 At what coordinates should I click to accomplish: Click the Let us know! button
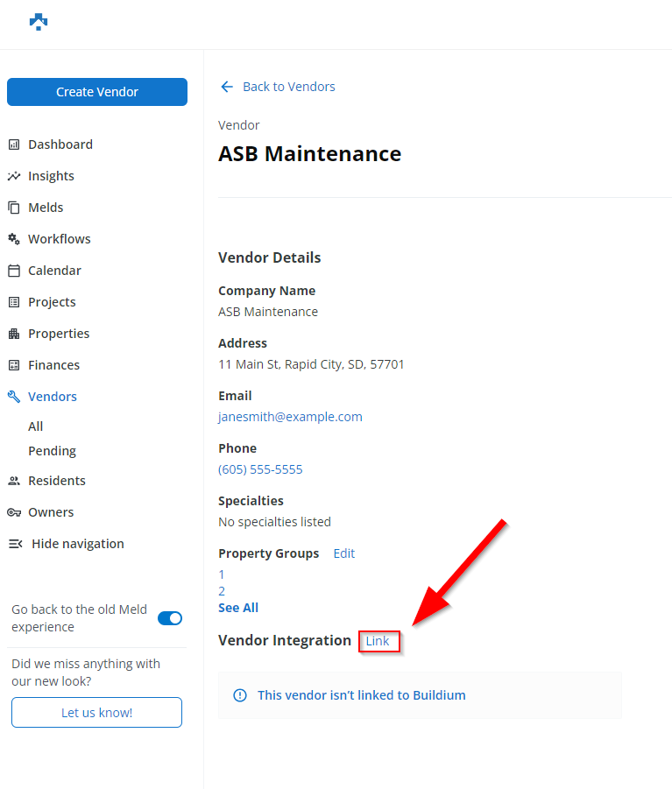96,713
